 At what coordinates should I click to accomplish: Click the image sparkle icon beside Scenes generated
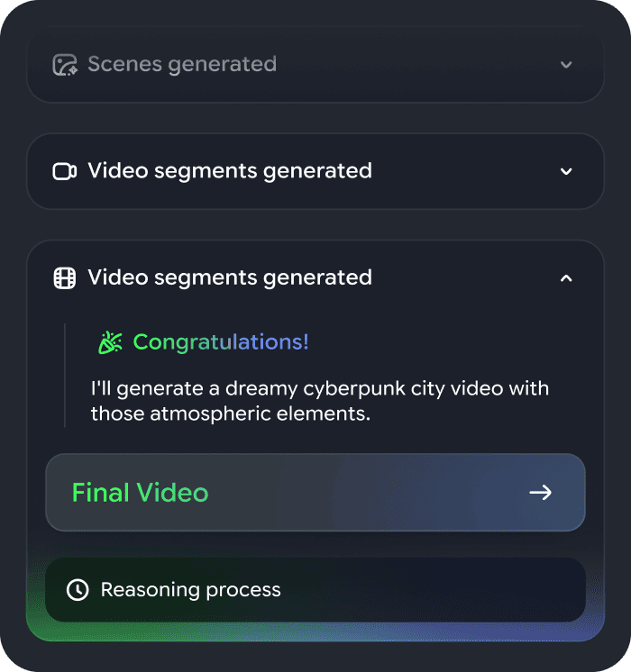(65, 65)
